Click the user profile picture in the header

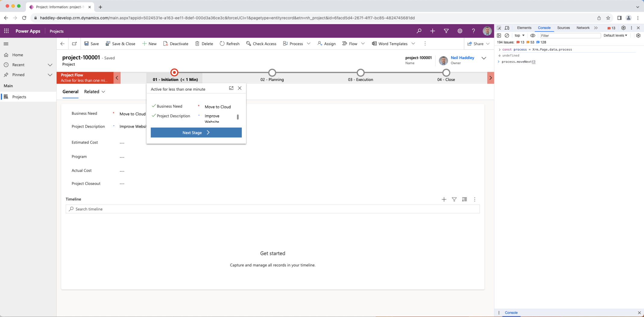point(487,31)
